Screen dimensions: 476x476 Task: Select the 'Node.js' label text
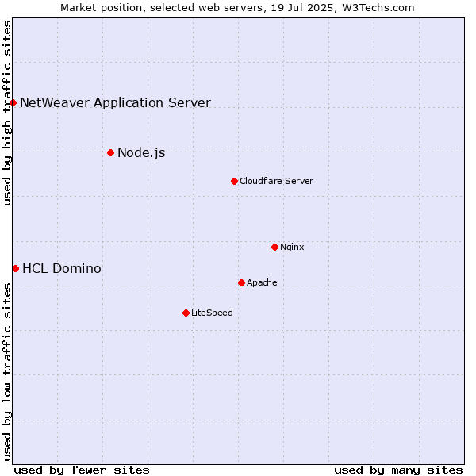point(141,152)
